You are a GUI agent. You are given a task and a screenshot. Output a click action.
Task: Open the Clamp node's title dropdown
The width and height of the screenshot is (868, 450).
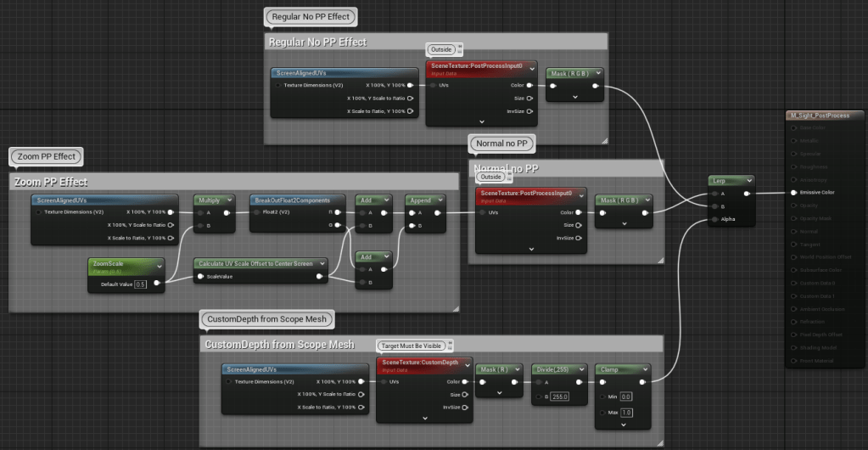pos(644,369)
